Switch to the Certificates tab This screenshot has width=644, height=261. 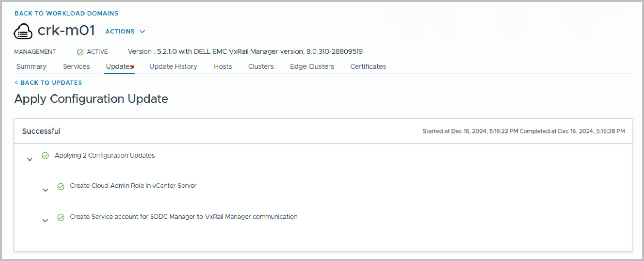coord(368,66)
